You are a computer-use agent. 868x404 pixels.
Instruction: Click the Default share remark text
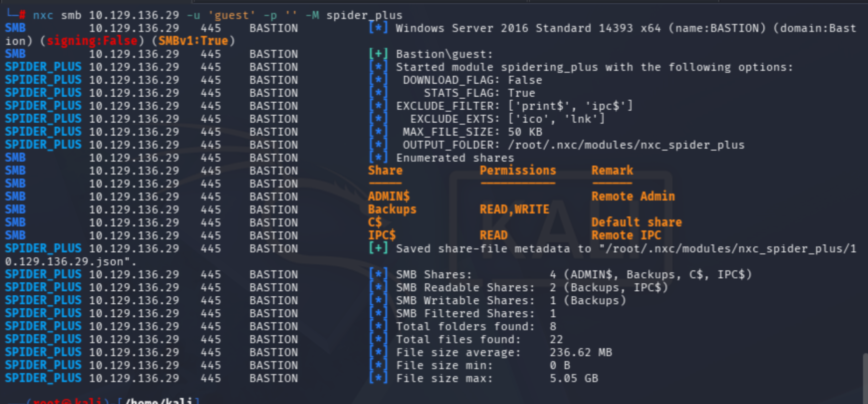[x=637, y=222]
